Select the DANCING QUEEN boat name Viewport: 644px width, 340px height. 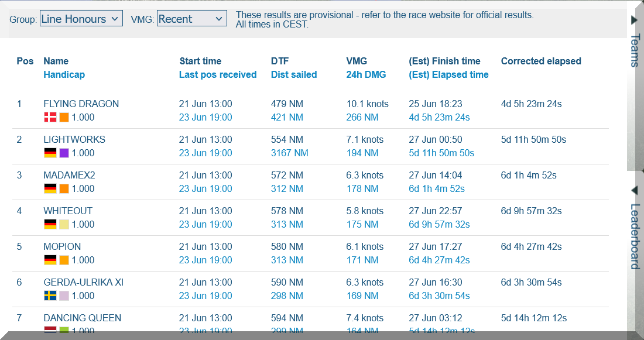[x=82, y=318]
